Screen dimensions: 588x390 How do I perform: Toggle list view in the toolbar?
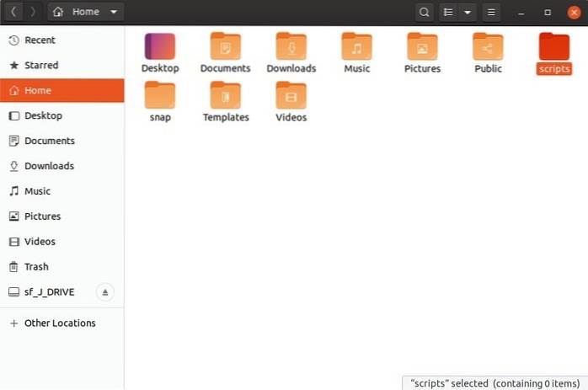click(449, 13)
